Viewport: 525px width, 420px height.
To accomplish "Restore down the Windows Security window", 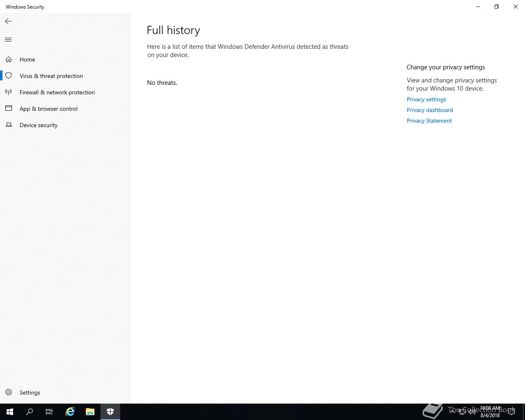I will pyautogui.click(x=497, y=7).
